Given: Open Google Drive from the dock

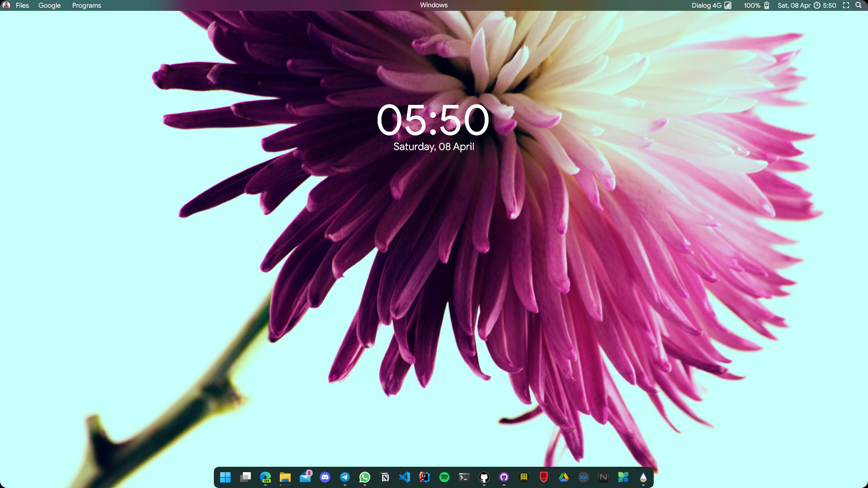Looking at the screenshot, I should point(563,477).
